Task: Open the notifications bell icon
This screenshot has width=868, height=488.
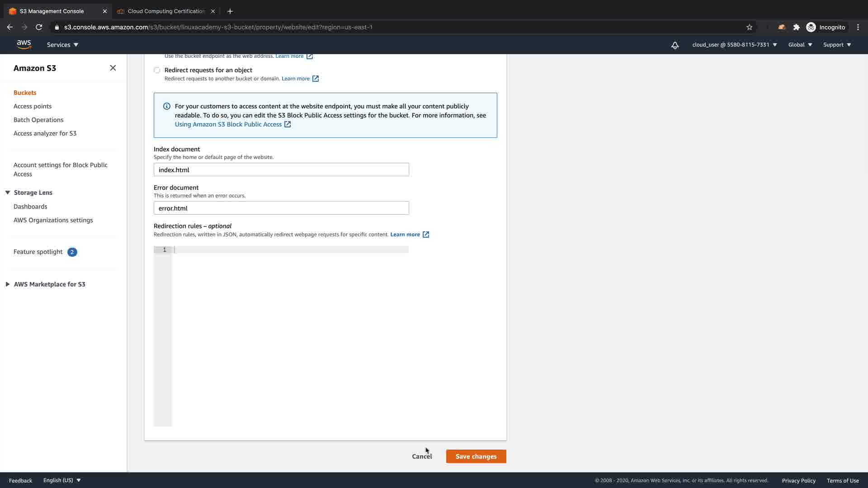Action: point(675,45)
